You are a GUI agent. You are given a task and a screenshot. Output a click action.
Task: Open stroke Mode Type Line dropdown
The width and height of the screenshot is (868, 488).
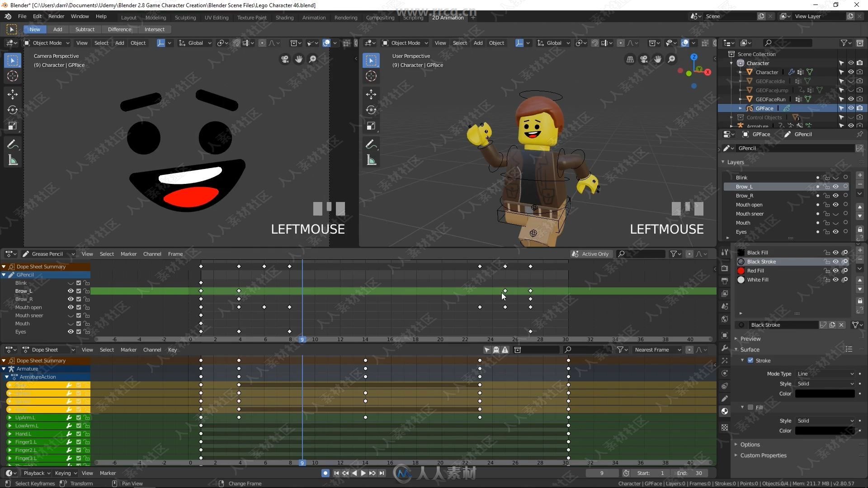pos(825,374)
